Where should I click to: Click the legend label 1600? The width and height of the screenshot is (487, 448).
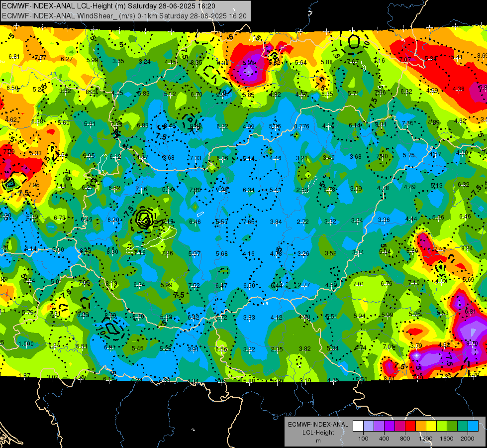point(446,439)
